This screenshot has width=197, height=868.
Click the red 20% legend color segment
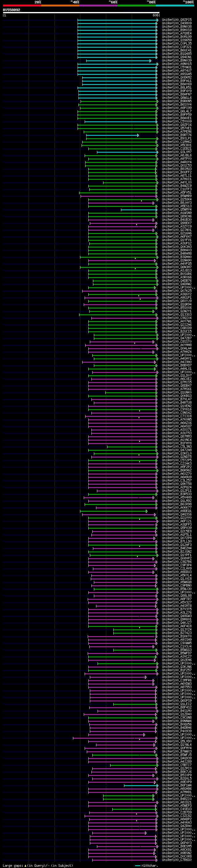[22, 6]
